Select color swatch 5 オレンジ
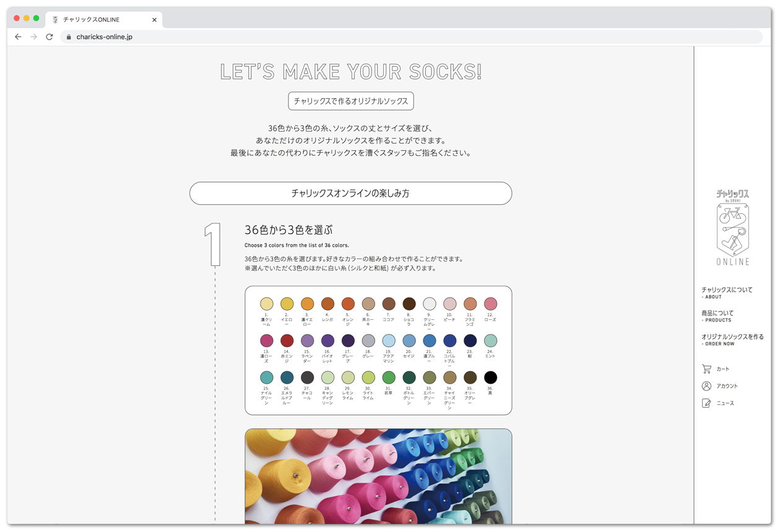This screenshot has width=780, height=532. [348, 304]
